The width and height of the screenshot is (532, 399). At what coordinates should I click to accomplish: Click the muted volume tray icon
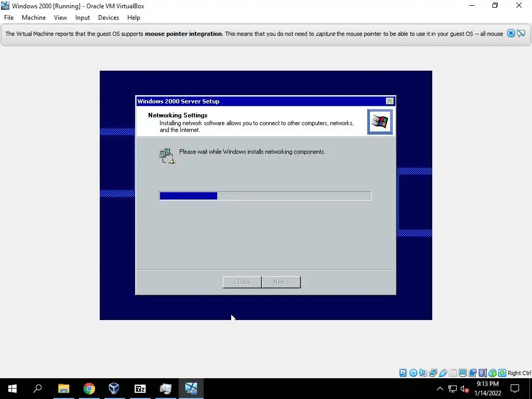(464, 389)
